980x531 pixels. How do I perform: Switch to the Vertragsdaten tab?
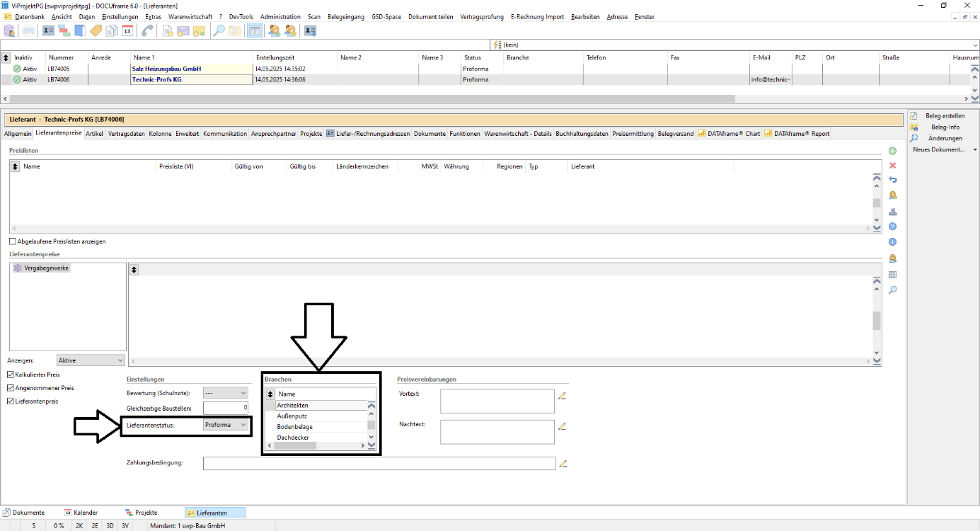coord(127,133)
